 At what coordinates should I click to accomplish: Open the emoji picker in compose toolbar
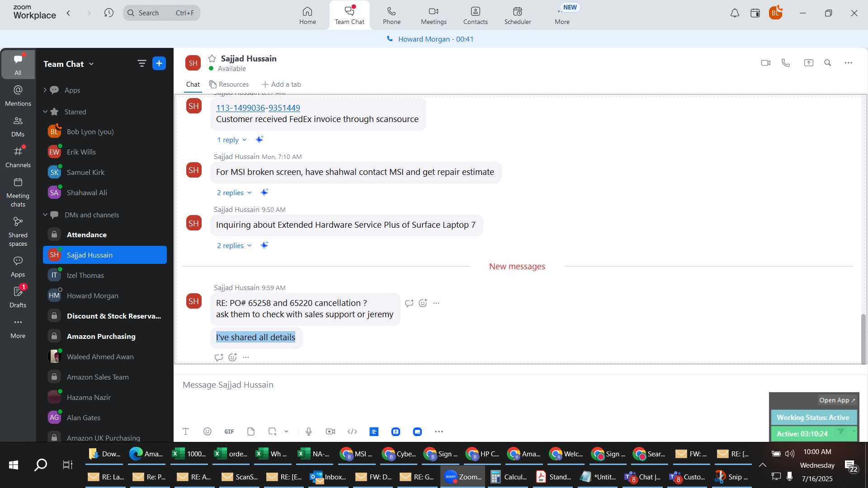[x=208, y=432]
